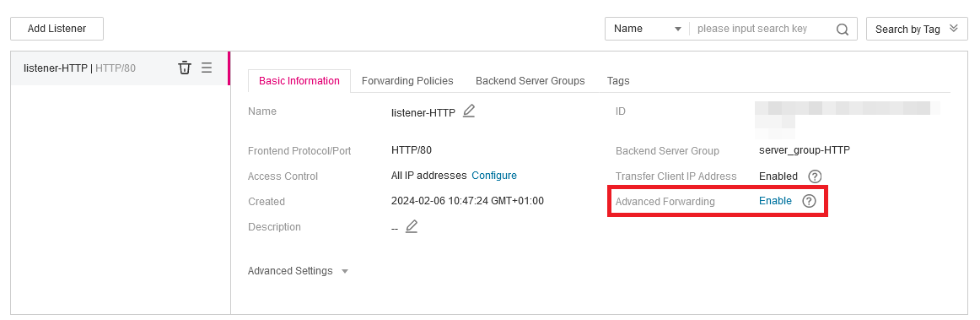This screenshot has width=980, height=320.
Task: Open the server_group-HTTP backend server group
Action: [x=805, y=150]
